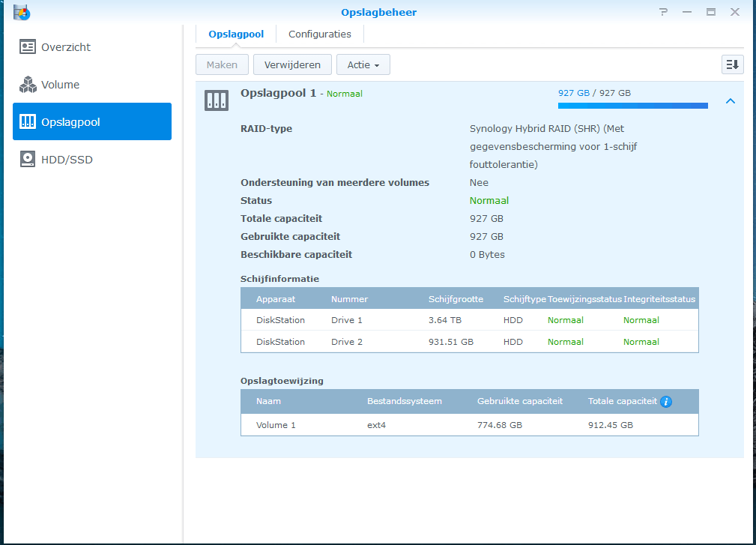Image resolution: width=756 pixels, height=545 pixels.
Task: Click the sort order icon button
Action: point(732,64)
